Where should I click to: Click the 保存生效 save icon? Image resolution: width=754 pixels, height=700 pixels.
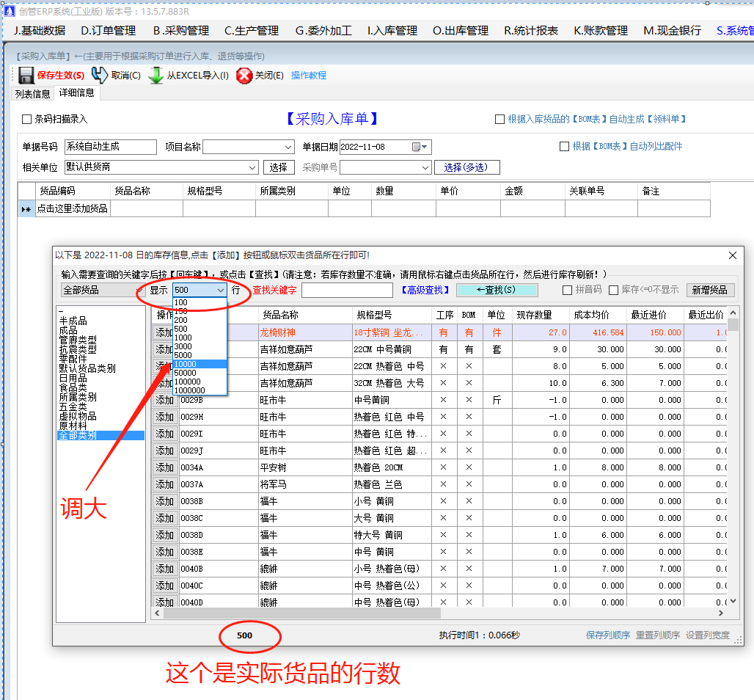pos(25,75)
